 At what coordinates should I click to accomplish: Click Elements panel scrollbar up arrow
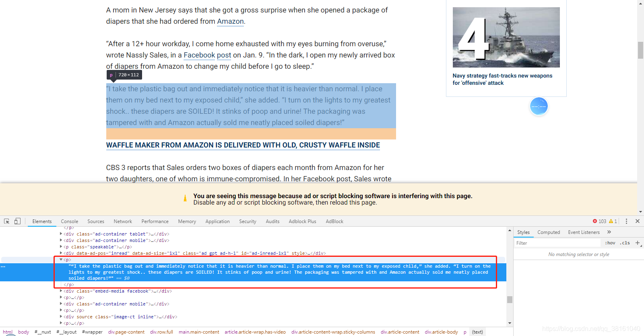[510, 231]
